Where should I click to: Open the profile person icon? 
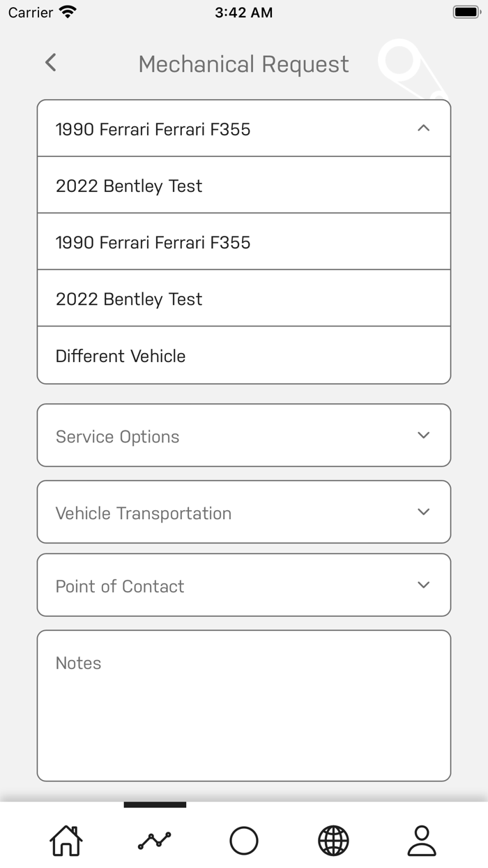coord(422,841)
